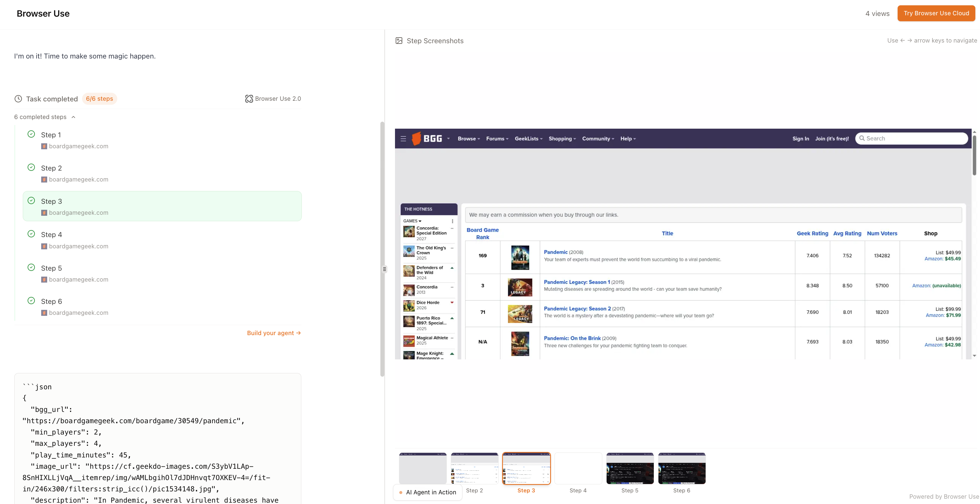Image resolution: width=980 pixels, height=504 pixels.
Task: Select the Step 5 screenshot thumbnail
Action: point(630,468)
